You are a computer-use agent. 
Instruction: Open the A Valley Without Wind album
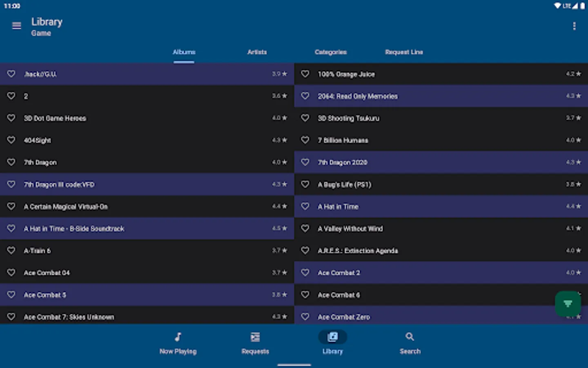coord(350,229)
